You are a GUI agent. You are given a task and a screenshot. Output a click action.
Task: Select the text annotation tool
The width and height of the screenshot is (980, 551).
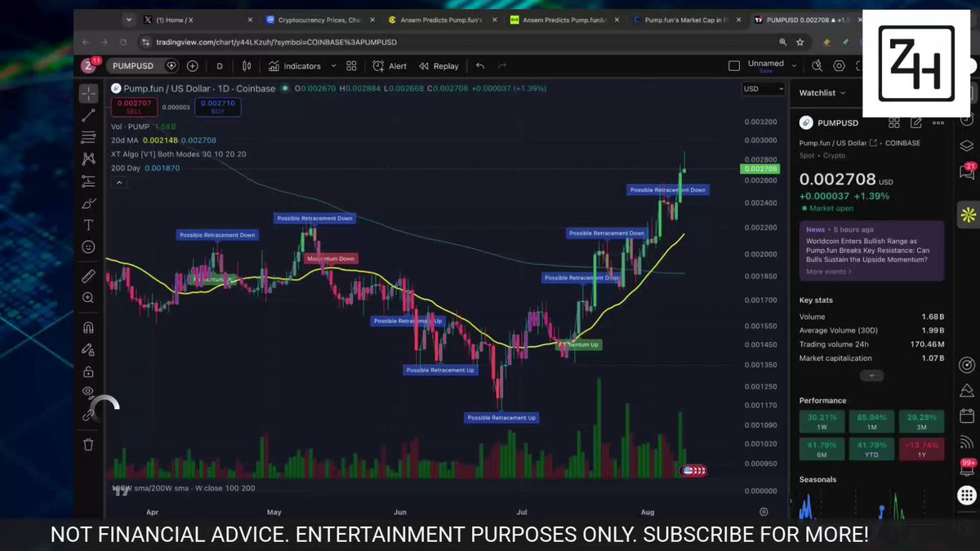coord(88,224)
